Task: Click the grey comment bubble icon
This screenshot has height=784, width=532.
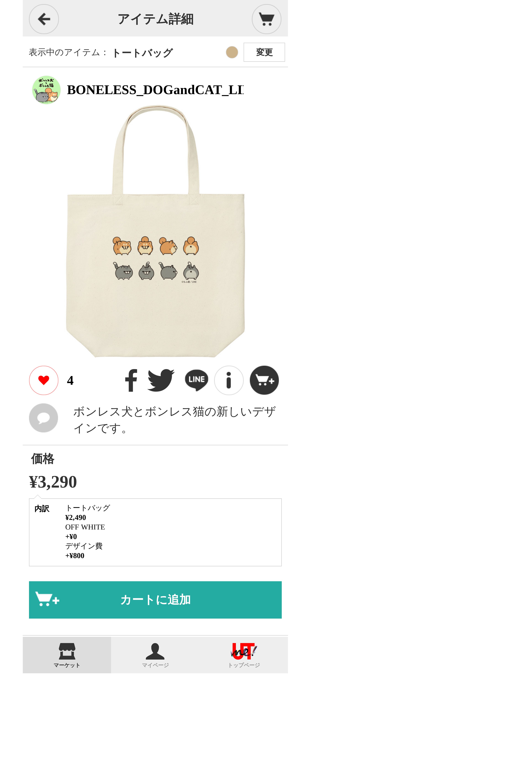Action: tap(44, 418)
